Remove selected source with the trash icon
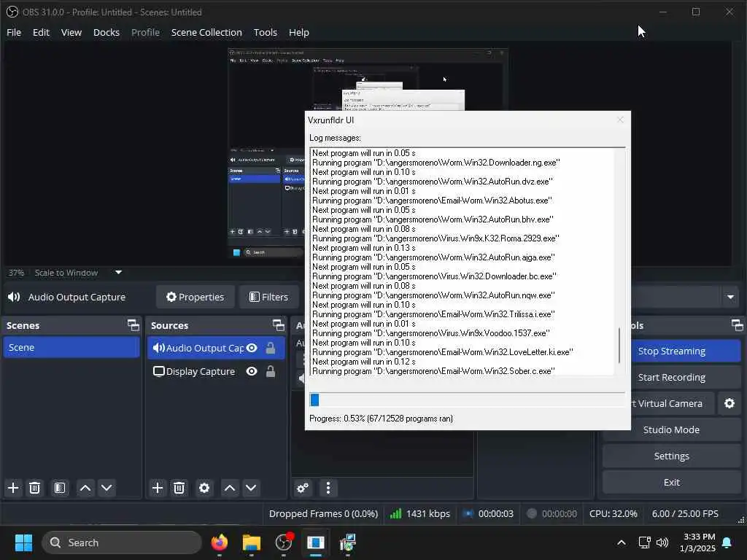 tap(179, 488)
